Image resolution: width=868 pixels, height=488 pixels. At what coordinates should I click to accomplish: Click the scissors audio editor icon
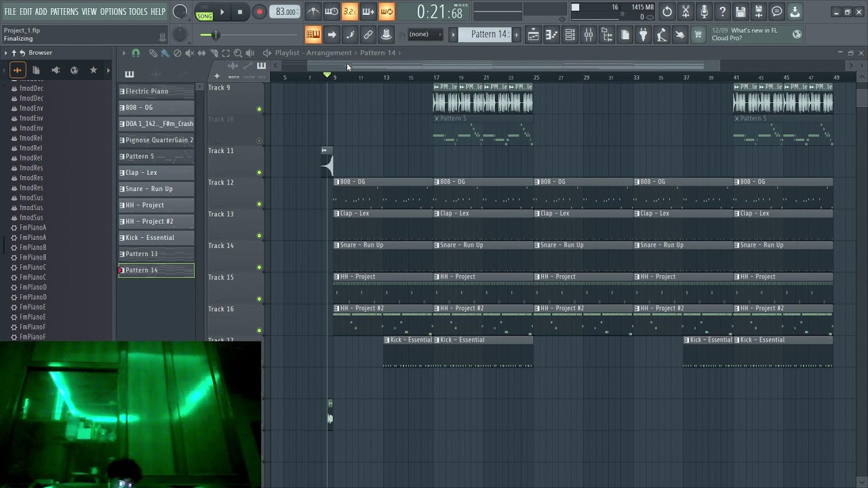pos(686,12)
